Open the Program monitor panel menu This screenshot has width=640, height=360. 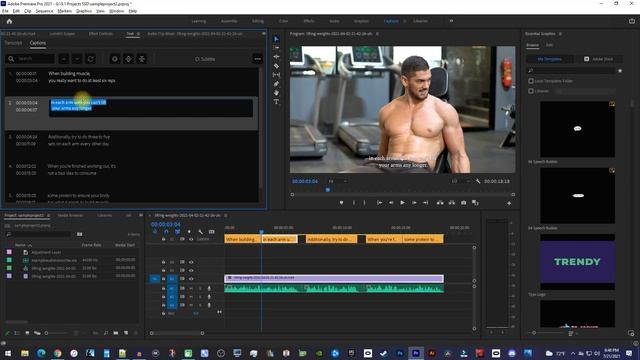coord(377,34)
